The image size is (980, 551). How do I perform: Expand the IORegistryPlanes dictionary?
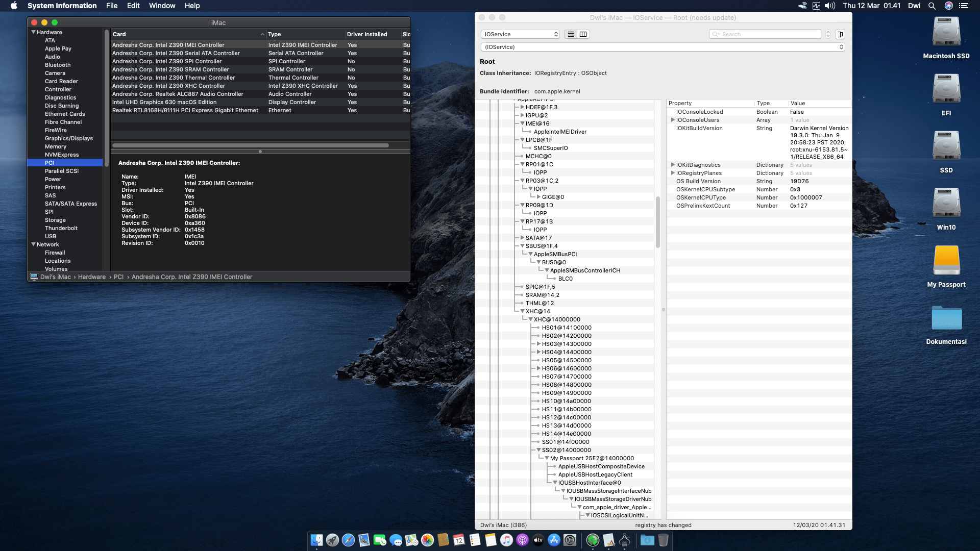coord(673,173)
